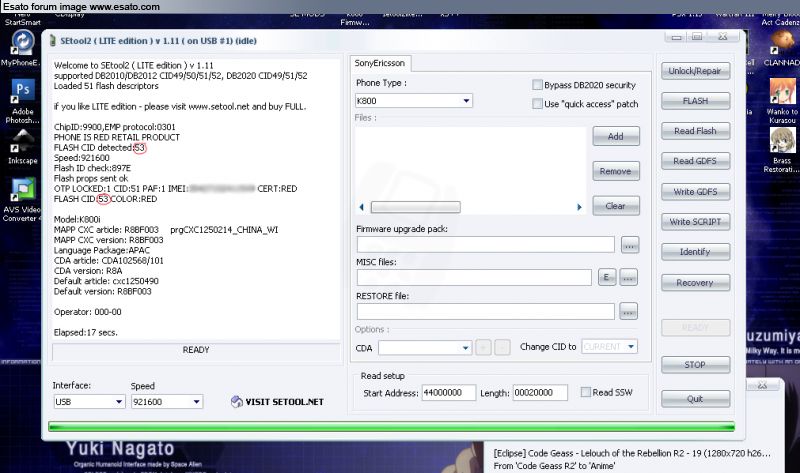Viewport: 800px width, 473px height.
Task: Open Phone Type K800 dropdown
Action: pos(466,101)
